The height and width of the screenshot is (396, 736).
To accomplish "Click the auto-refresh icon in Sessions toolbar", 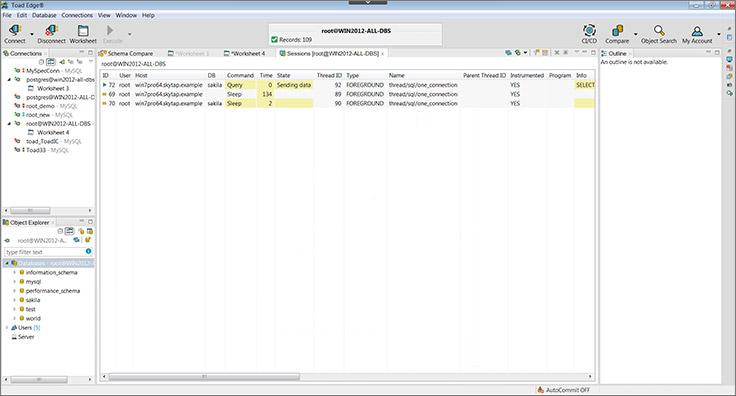I will (517, 53).
